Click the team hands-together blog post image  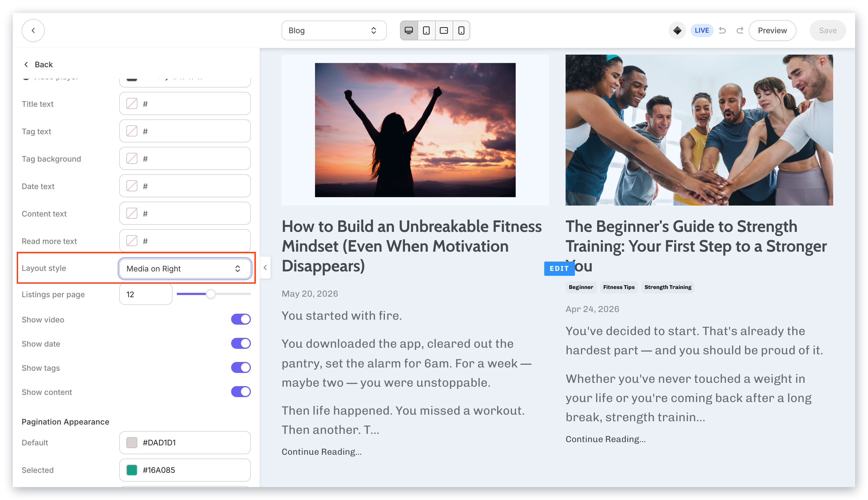click(699, 130)
